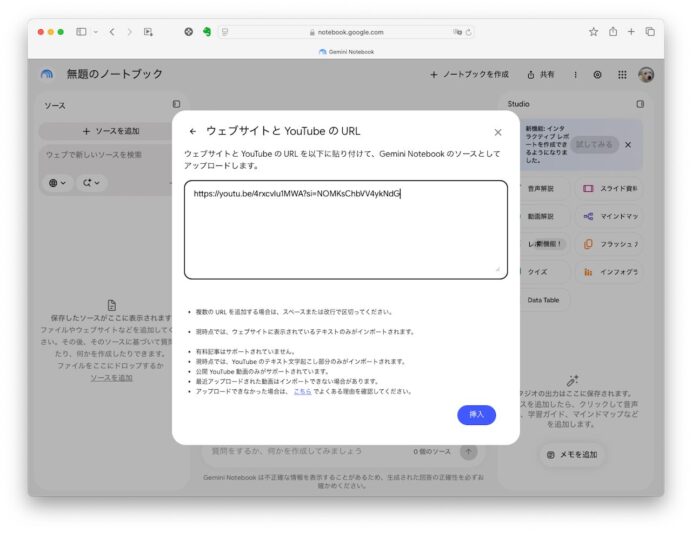692x533 pixels.
Task: Select 音声解説 in Studio
Action: (x=543, y=188)
